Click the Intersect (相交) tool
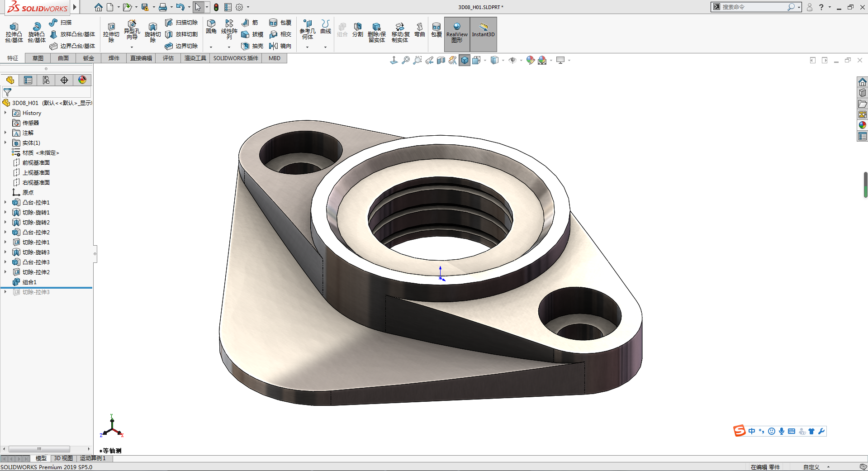 click(x=280, y=34)
